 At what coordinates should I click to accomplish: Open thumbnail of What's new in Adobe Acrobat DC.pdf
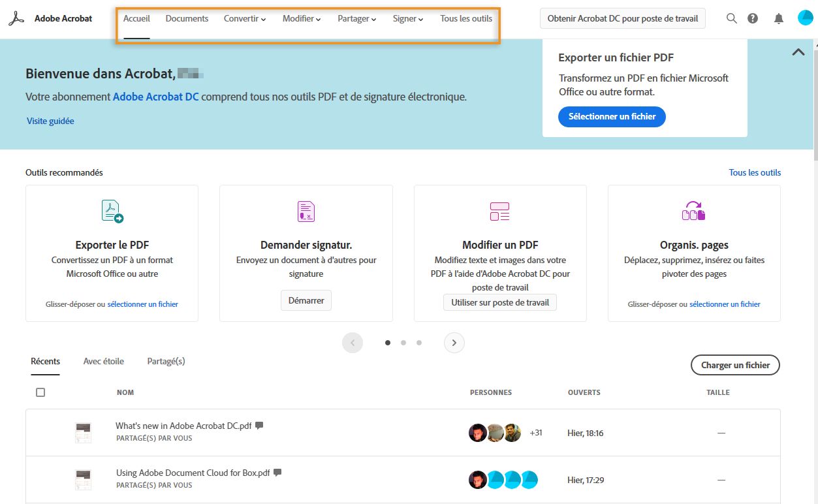tap(83, 433)
